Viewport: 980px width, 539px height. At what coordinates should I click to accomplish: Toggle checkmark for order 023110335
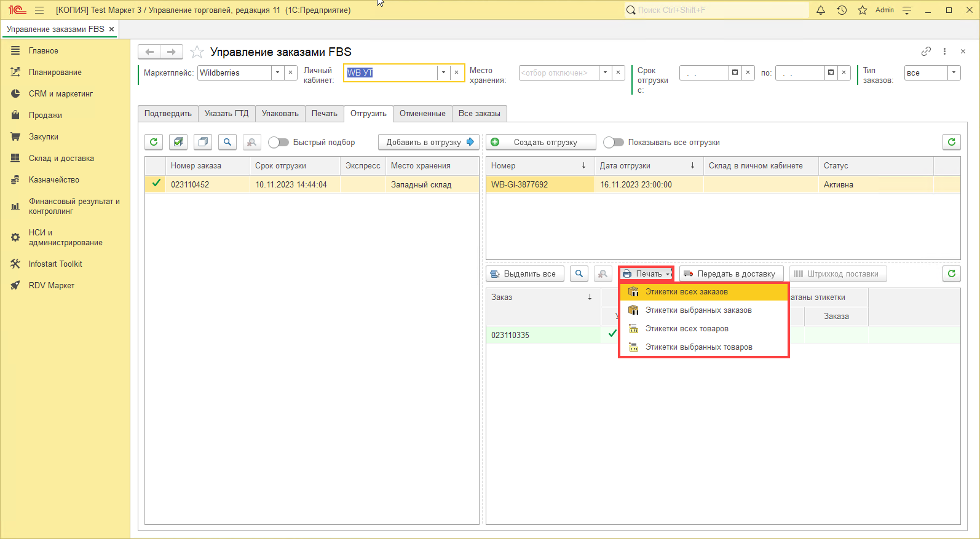pyautogui.click(x=612, y=334)
